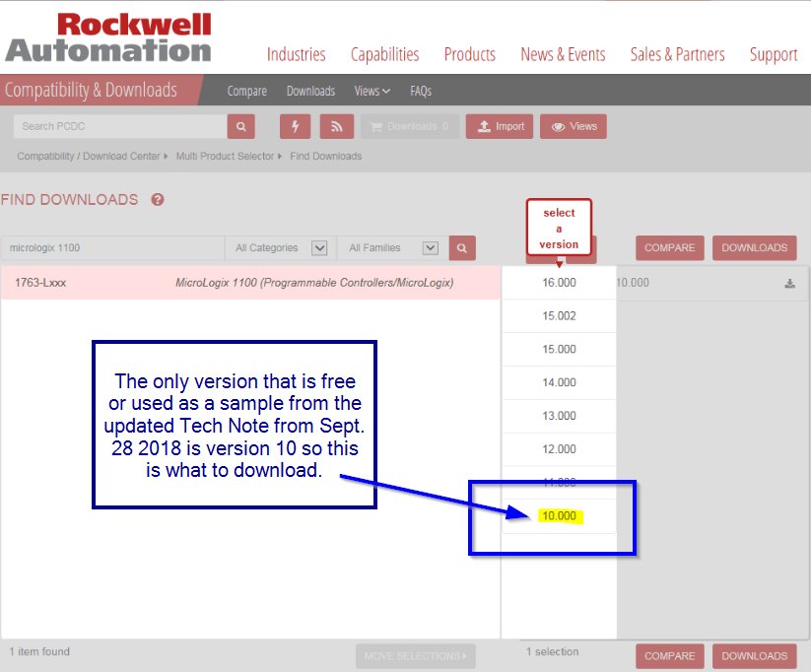Click into the Search PCDC field
This screenshot has height=672, width=811.
pos(120,126)
